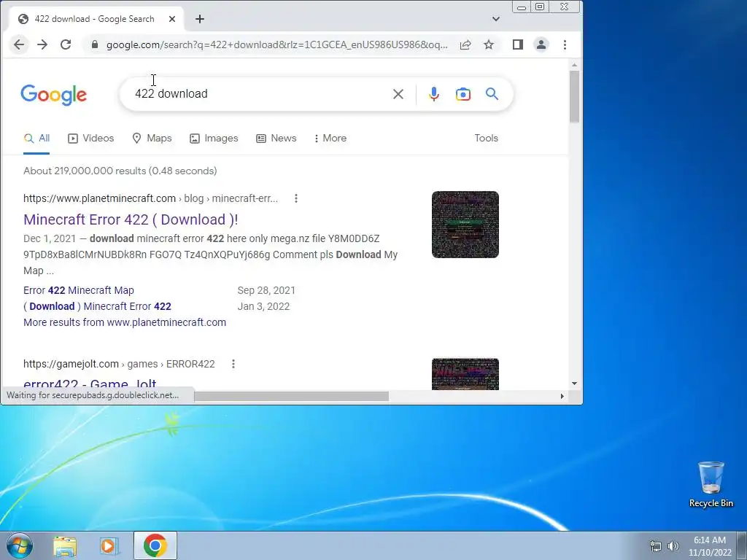
Task: Open the gamejolt result thumbnail
Action: pyautogui.click(x=465, y=374)
